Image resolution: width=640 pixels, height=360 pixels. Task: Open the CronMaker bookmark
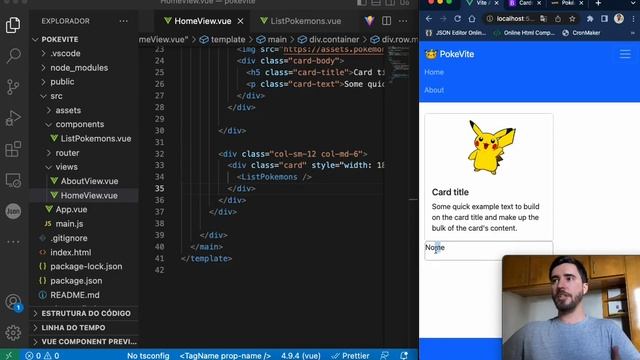pos(581,33)
